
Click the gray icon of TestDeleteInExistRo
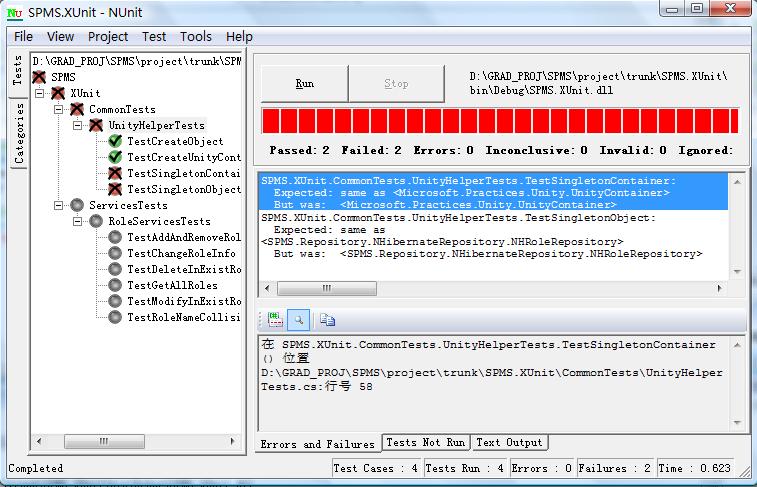click(x=115, y=269)
